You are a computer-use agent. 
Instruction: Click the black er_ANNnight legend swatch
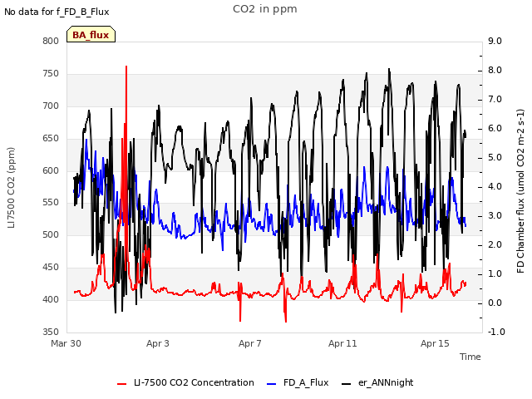point(347,384)
